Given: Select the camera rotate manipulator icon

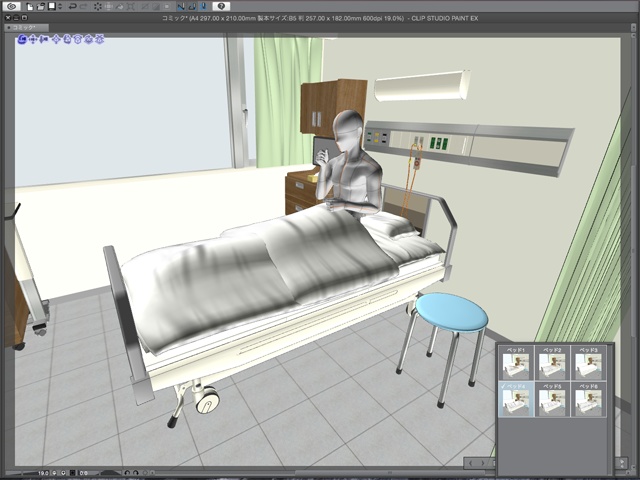Looking at the screenshot, I should pyautogui.click(x=22, y=39).
